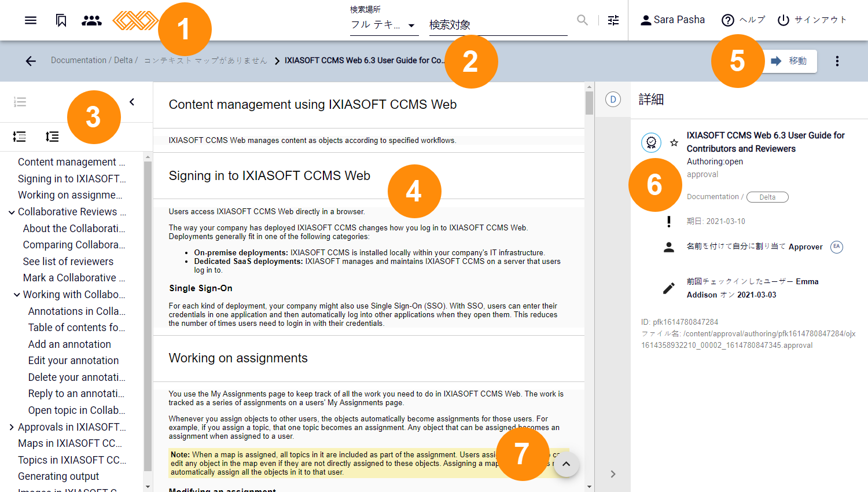This screenshot has height=492, width=868.
Task: Open the hamburger main menu
Action: coord(31,20)
